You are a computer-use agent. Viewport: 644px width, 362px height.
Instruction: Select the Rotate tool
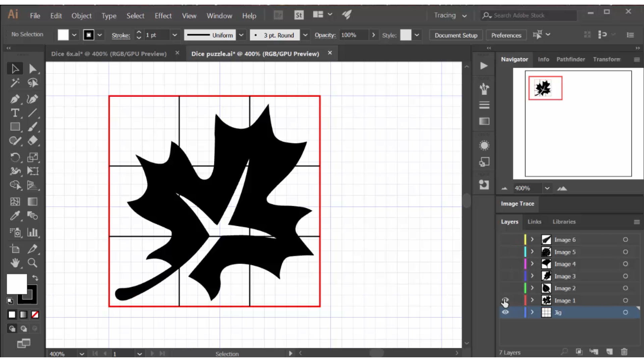click(15, 157)
